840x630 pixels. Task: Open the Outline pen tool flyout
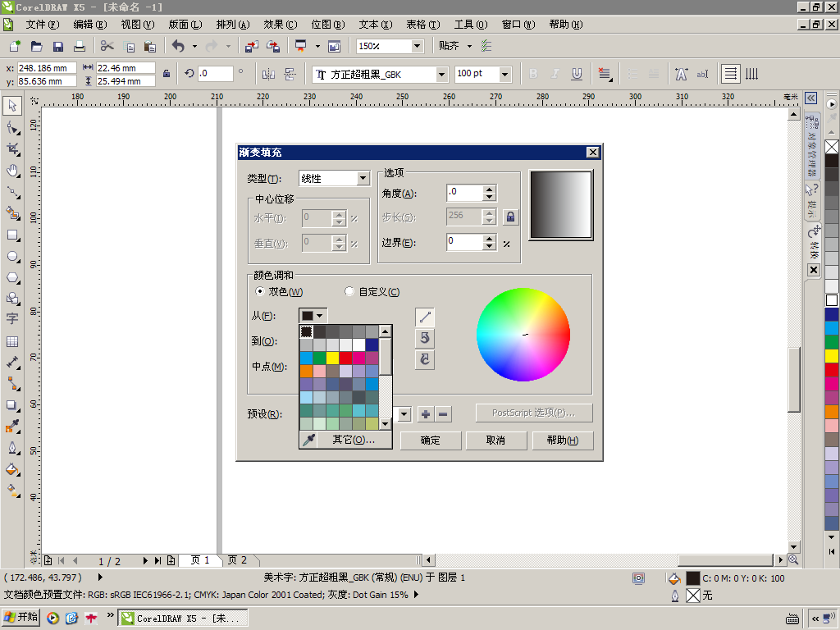[12, 448]
